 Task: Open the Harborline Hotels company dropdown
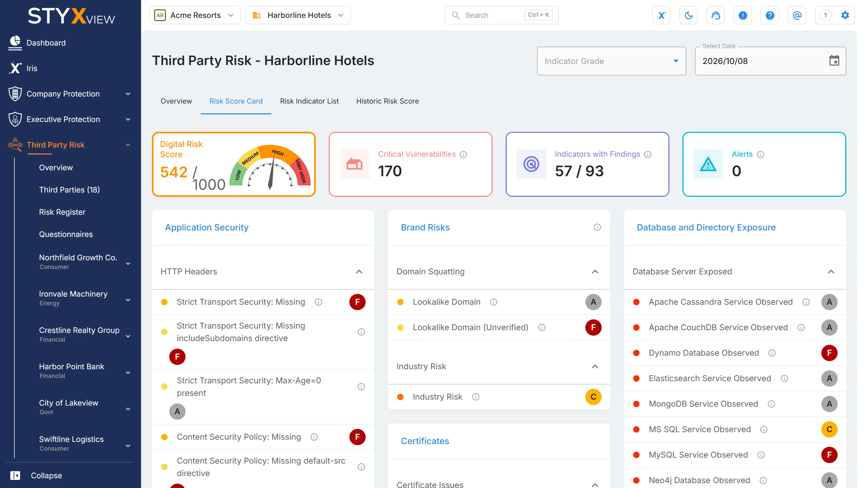coord(298,15)
